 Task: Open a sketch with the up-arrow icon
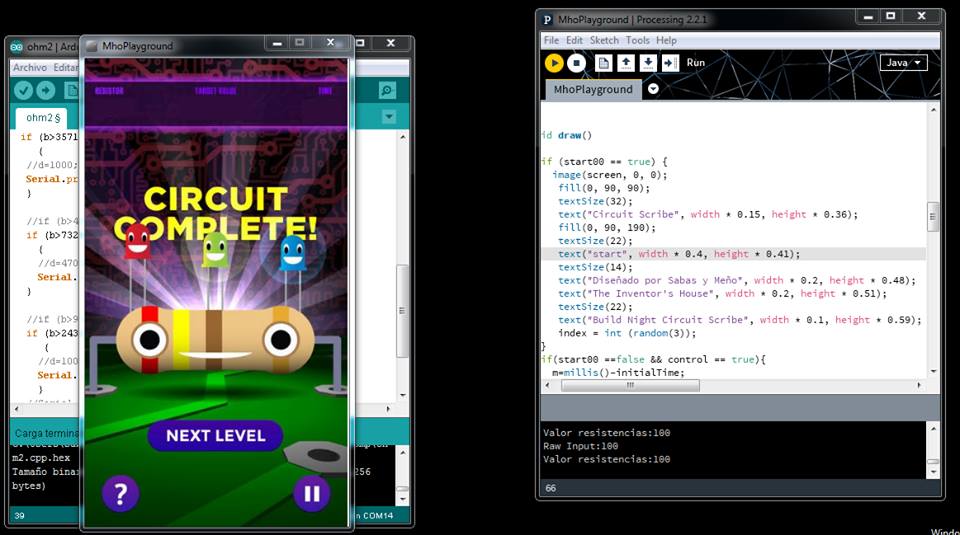click(626, 63)
